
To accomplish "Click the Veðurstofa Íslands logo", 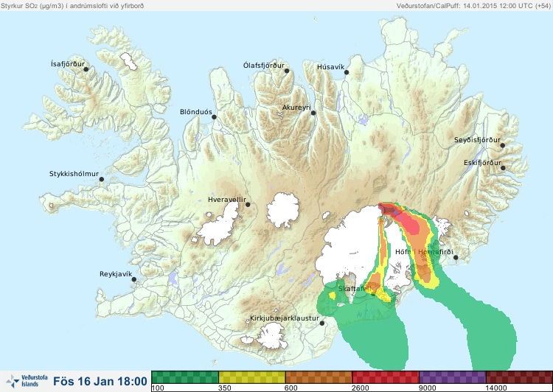I will tap(27, 381).
